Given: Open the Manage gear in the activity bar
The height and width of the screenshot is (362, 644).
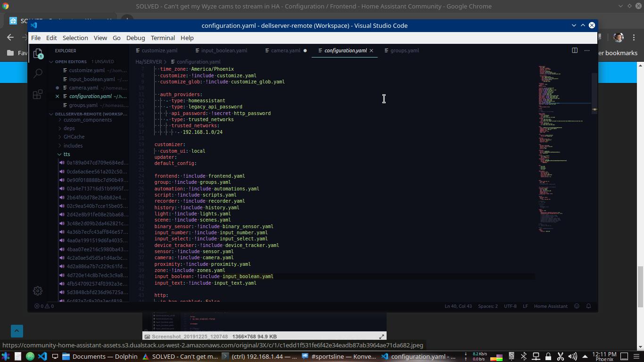Looking at the screenshot, I should coord(38,291).
